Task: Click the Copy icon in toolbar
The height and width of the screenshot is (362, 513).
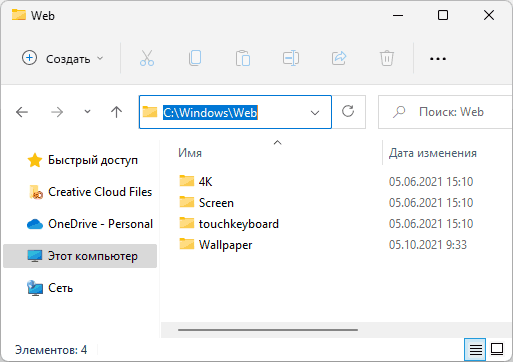Action: tap(195, 58)
